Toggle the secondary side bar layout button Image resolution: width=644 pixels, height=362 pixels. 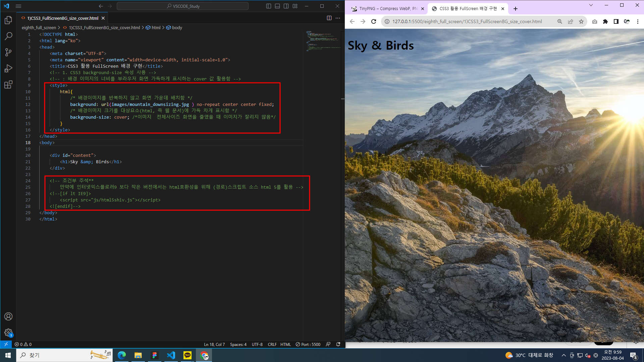coord(286,6)
